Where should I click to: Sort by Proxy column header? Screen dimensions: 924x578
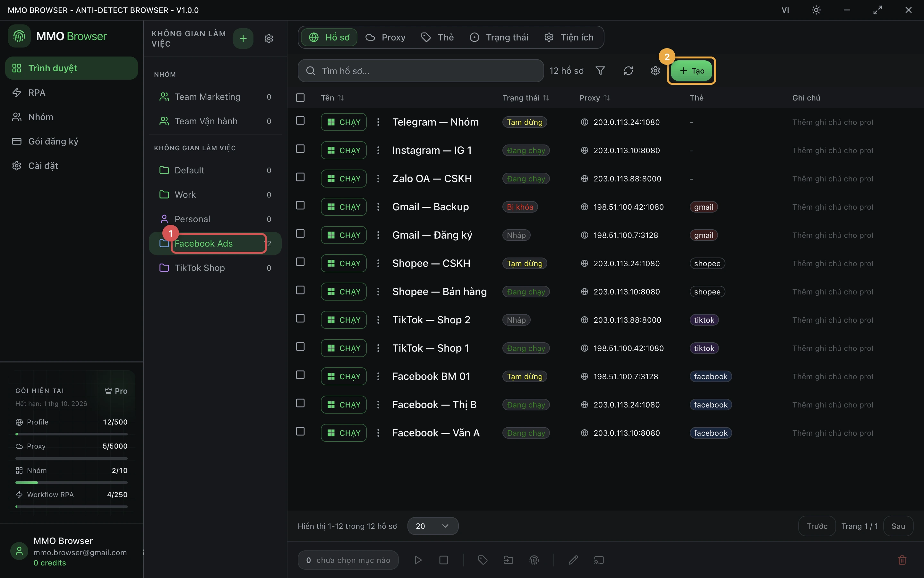[x=594, y=98]
